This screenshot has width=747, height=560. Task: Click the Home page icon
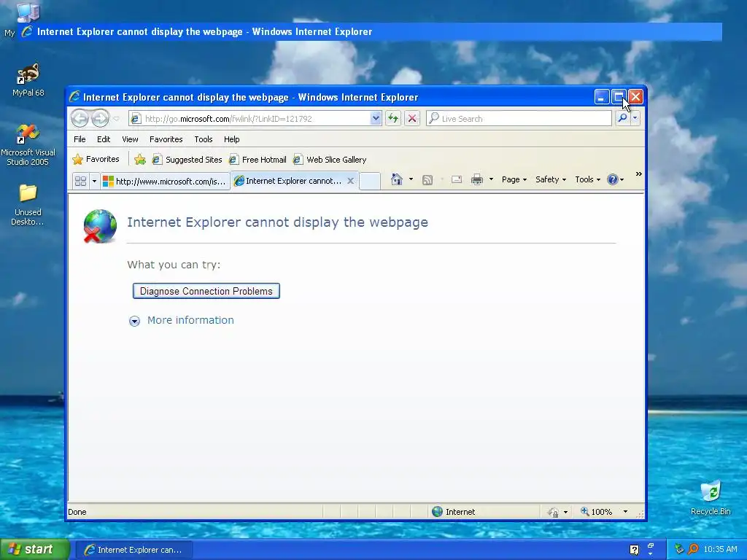[396, 179]
